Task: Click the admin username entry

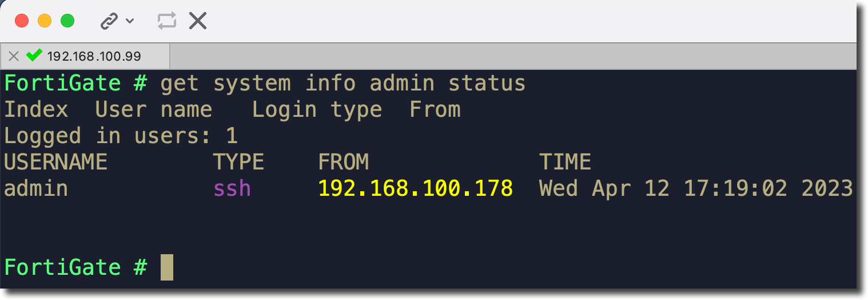Action: click(x=36, y=188)
